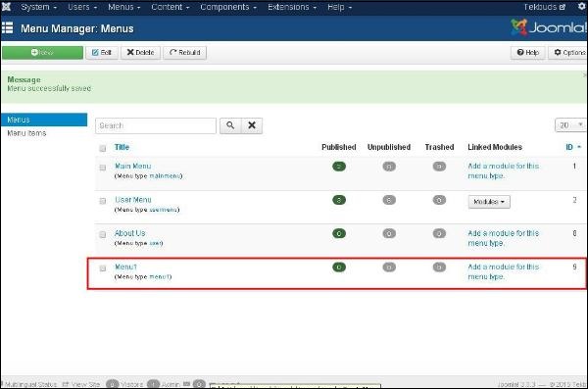This screenshot has height=389, width=588.
Task: Open the Components menu
Action: [228, 7]
